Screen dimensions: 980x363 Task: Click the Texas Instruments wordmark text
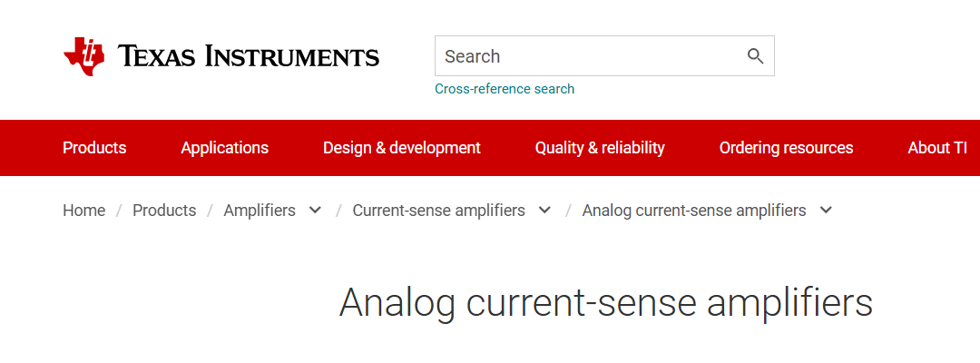coord(249,57)
